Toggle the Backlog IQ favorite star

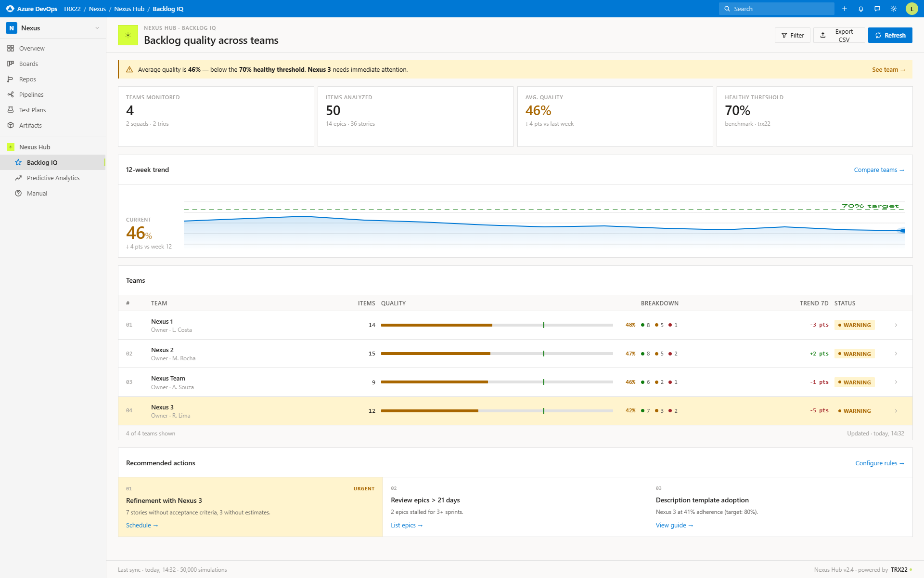coord(18,162)
